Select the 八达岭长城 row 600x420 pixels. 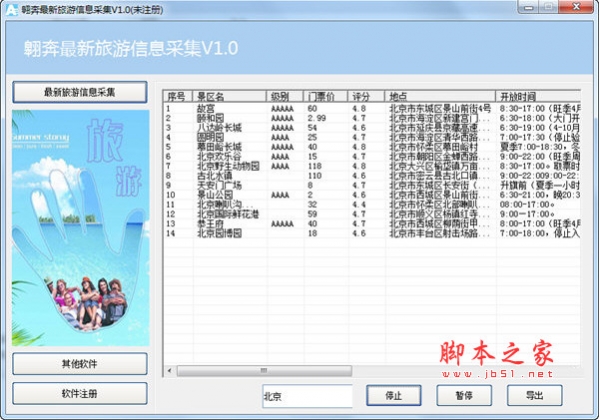click(372, 128)
